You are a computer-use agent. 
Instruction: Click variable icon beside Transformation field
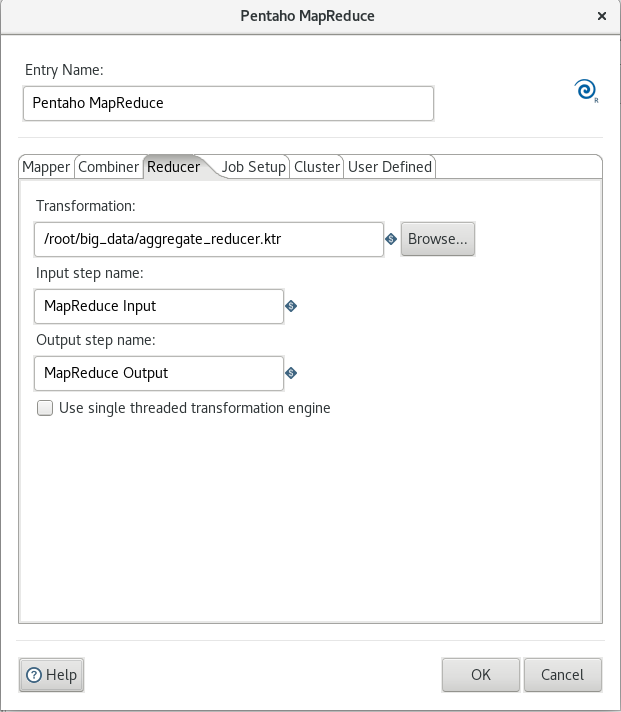coord(391,239)
